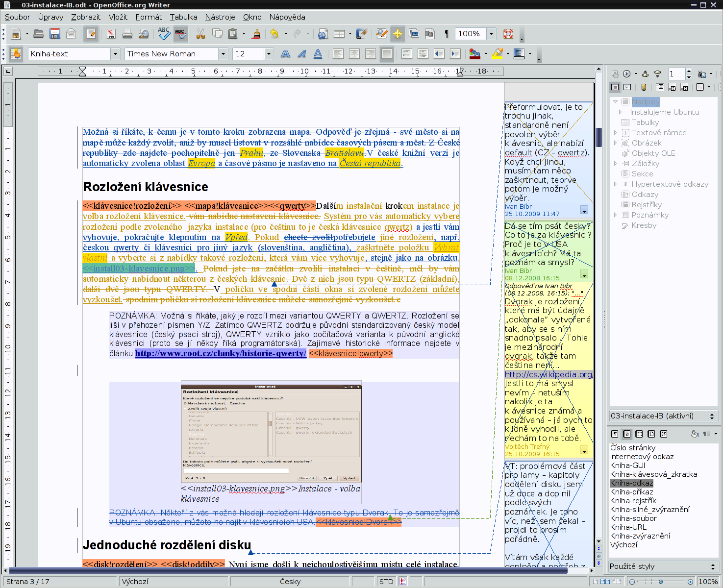The height and width of the screenshot is (588, 723).
Task: Open Tabulka menu
Action: tap(183, 17)
